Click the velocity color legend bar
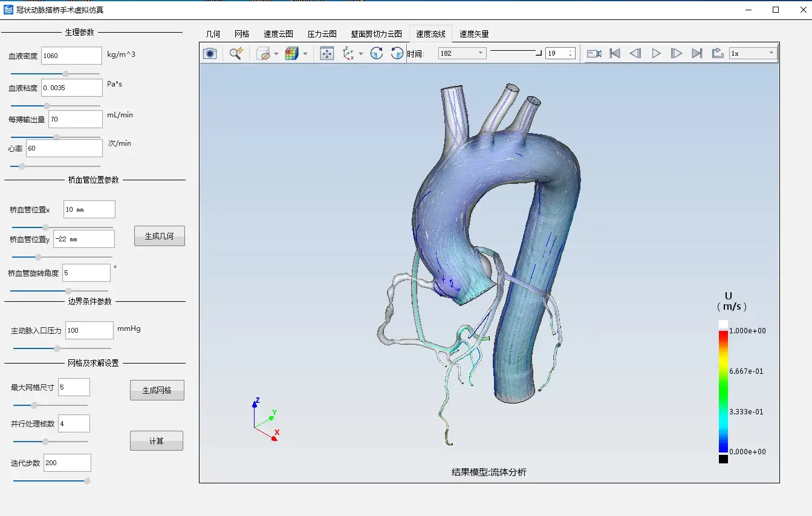Image resolution: width=812 pixels, height=516 pixels. point(723,391)
